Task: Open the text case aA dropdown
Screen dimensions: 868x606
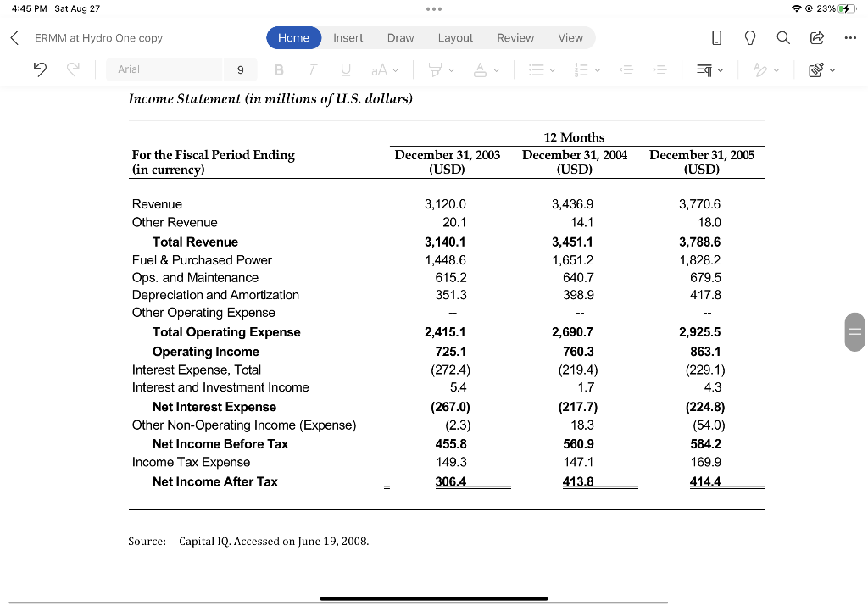Action: [x=381, y=69]
